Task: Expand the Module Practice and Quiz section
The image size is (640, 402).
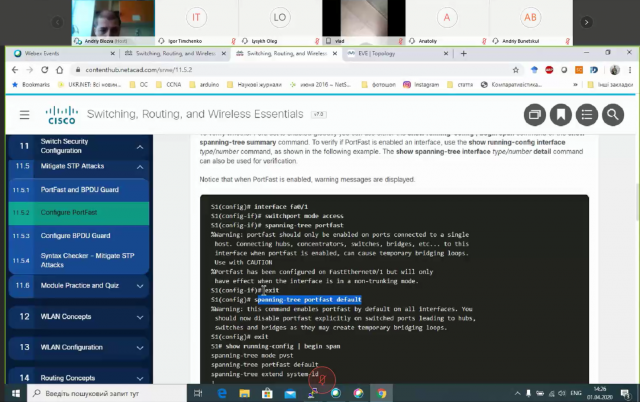Action: tap(138, 284)
